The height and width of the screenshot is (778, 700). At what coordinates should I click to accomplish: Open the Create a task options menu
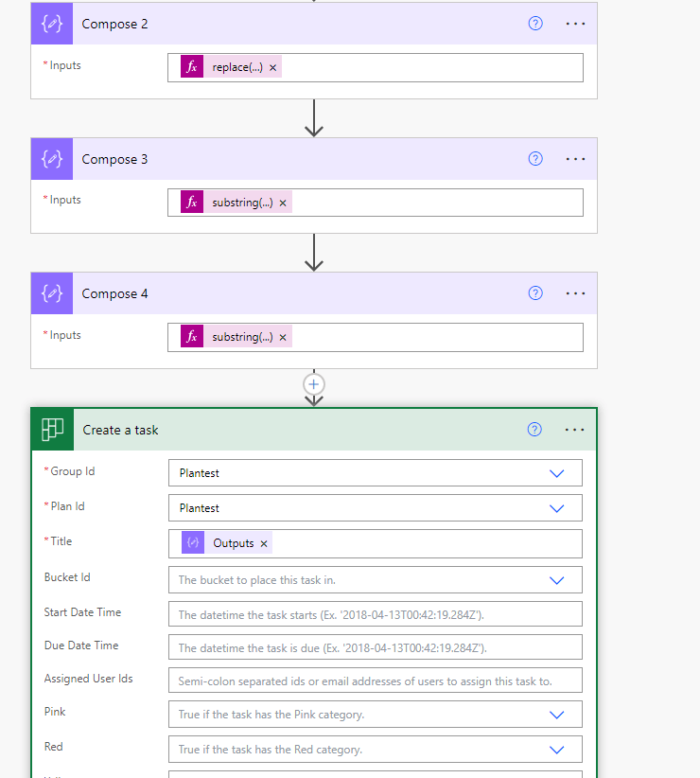[x=574, y=429]
